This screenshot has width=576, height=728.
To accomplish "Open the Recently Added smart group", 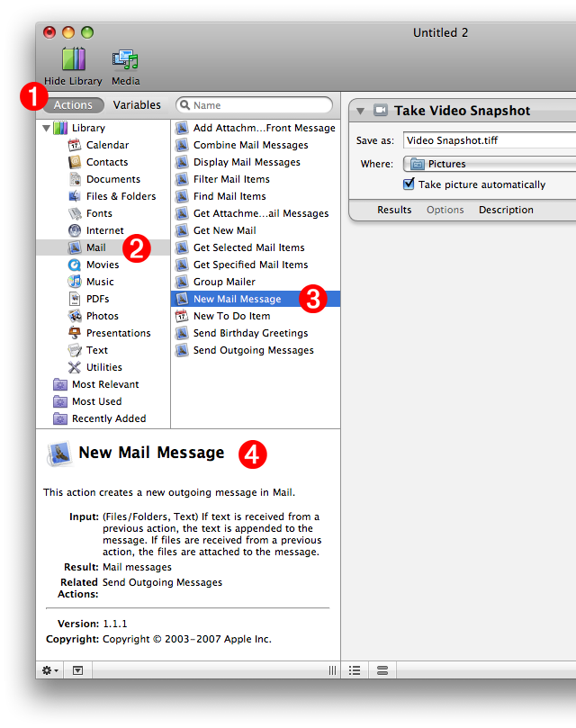I will click(99, 418).
